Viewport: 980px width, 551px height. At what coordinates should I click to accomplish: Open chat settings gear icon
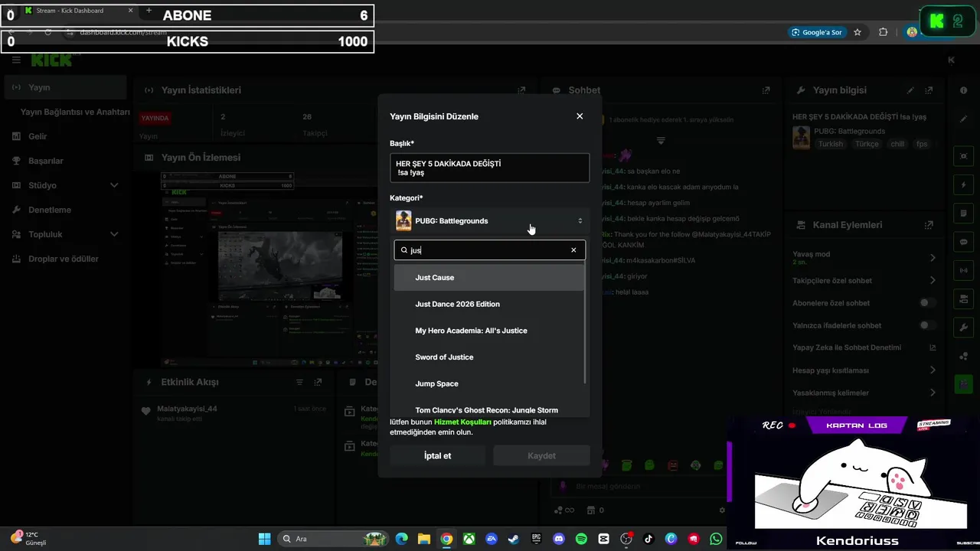click(721, 510)
